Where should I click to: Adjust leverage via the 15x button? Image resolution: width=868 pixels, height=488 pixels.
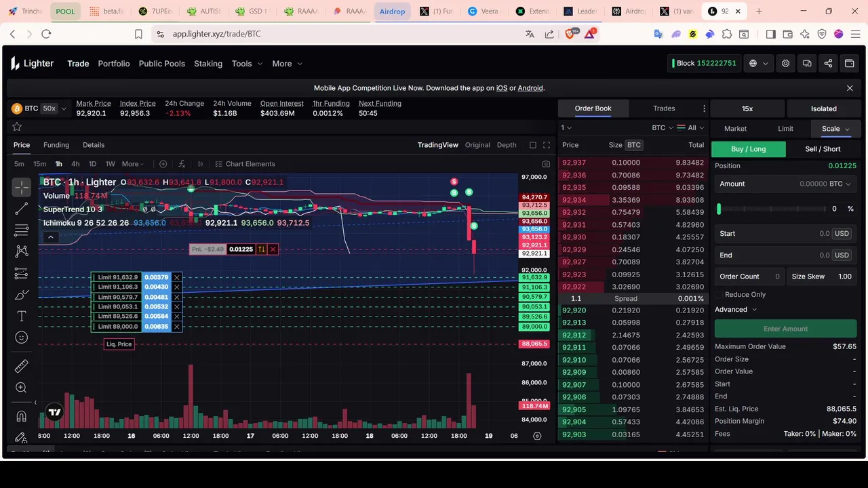tap(747, 108)
